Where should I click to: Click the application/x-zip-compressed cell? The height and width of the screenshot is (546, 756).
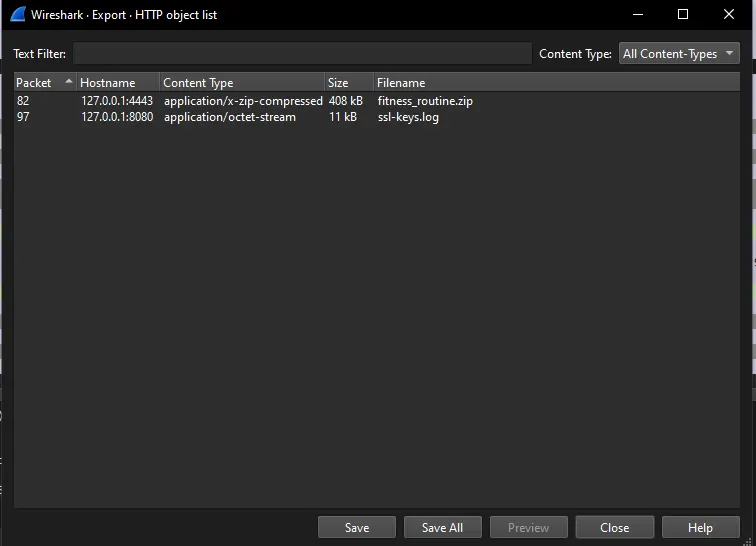click(x=243, y=101)
